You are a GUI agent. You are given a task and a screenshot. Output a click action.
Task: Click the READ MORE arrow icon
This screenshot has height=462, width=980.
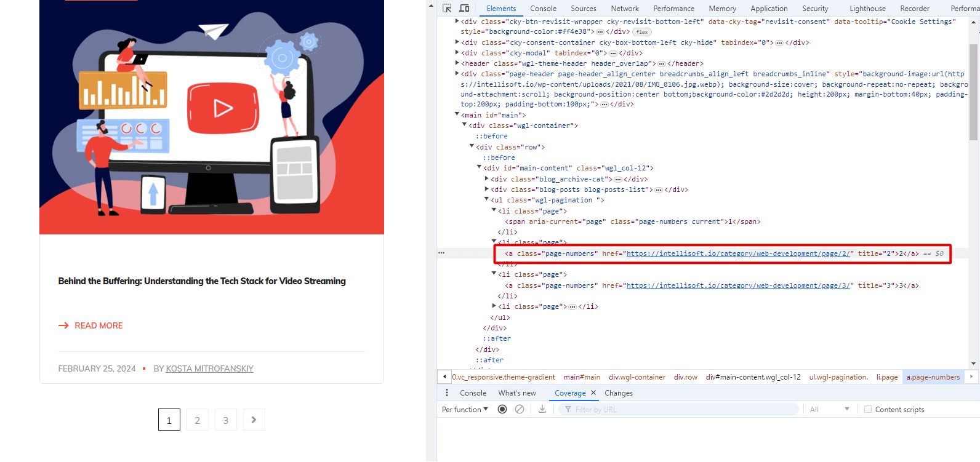pos(63,325)
